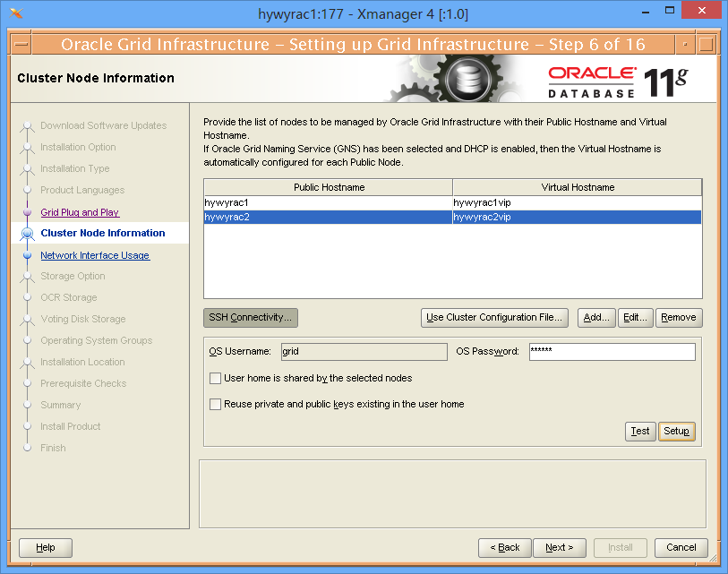The height and width of the screenshot is (574, 728).
Task: Click Download Software Updates step
Action: coord(104,126)
